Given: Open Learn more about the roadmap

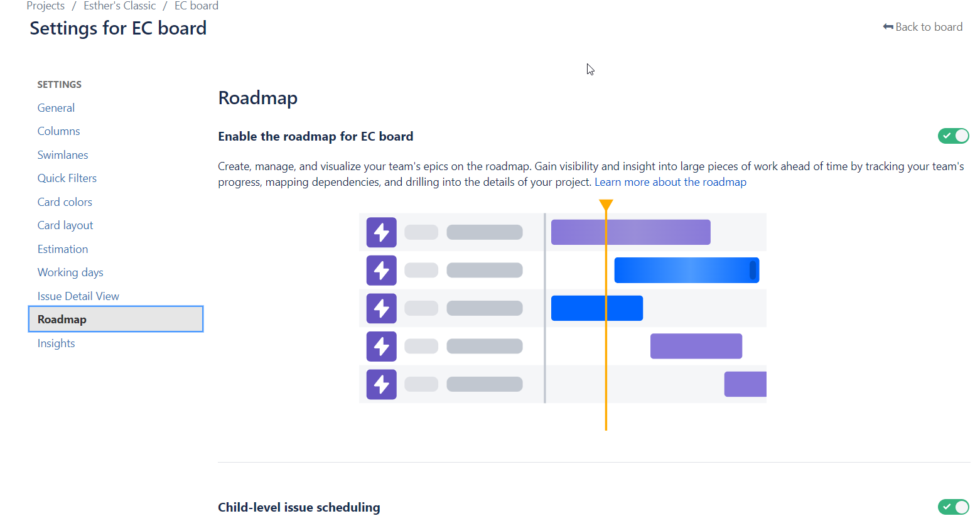Looking at the screenshot, I should coord(670,181).
